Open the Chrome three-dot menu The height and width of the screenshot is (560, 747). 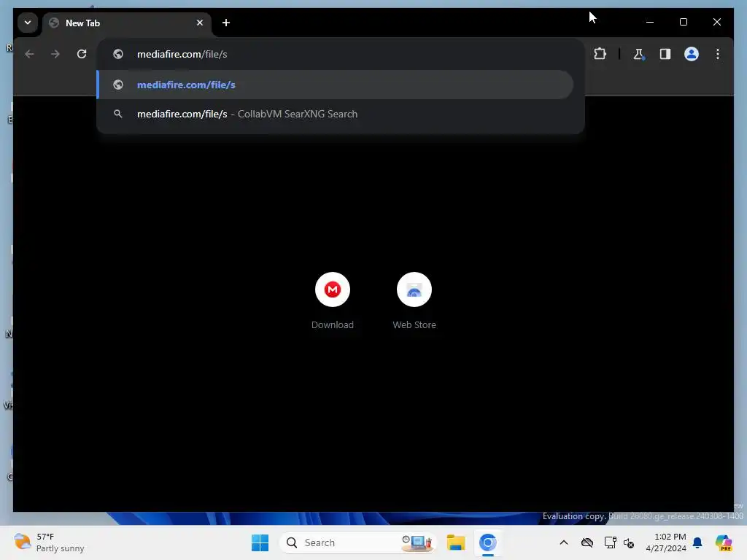pos(718,54)
